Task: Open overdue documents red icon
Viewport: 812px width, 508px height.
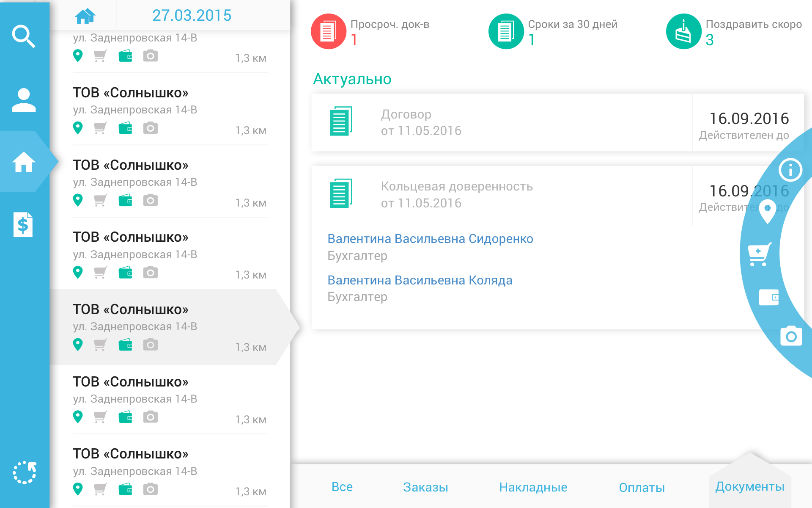Action: point(329,31)
